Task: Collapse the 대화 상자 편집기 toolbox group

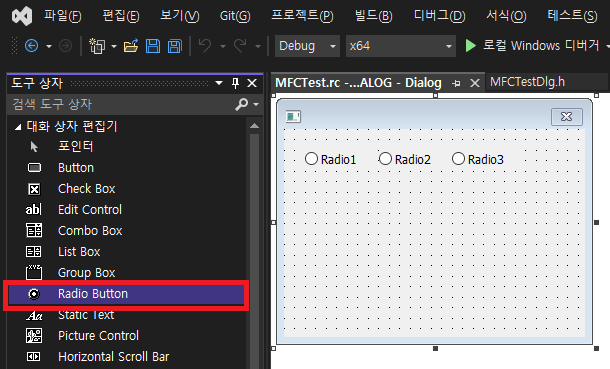Action: tap(18, 127)
